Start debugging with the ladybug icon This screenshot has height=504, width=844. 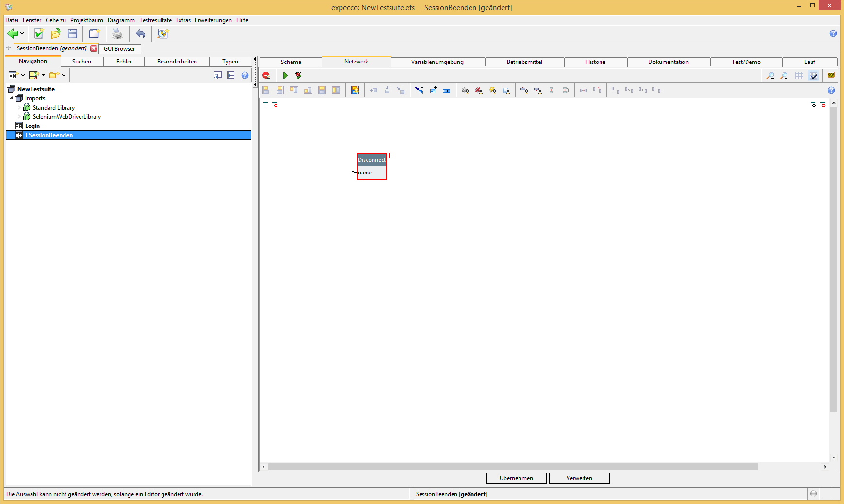pyautogui.click(x=298, y=76)
